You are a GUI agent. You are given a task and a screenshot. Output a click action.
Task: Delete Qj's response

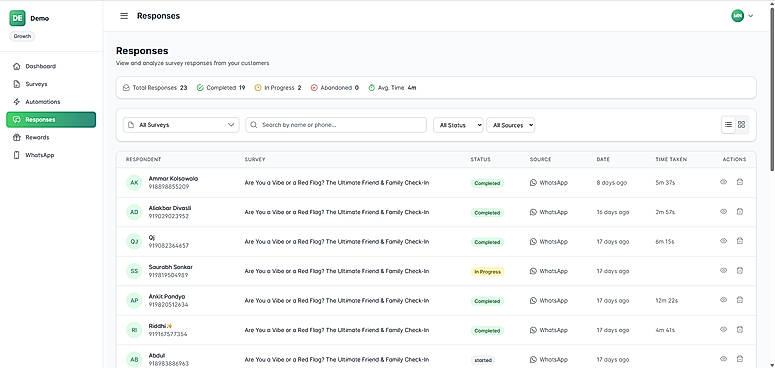740,241
